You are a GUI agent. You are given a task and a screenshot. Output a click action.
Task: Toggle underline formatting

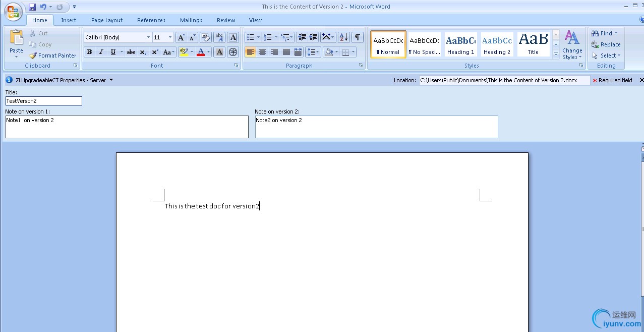pos(113,52)
